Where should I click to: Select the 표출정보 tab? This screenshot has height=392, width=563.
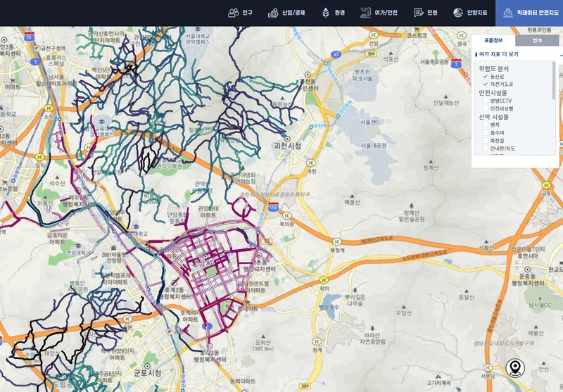click(493, 41)
